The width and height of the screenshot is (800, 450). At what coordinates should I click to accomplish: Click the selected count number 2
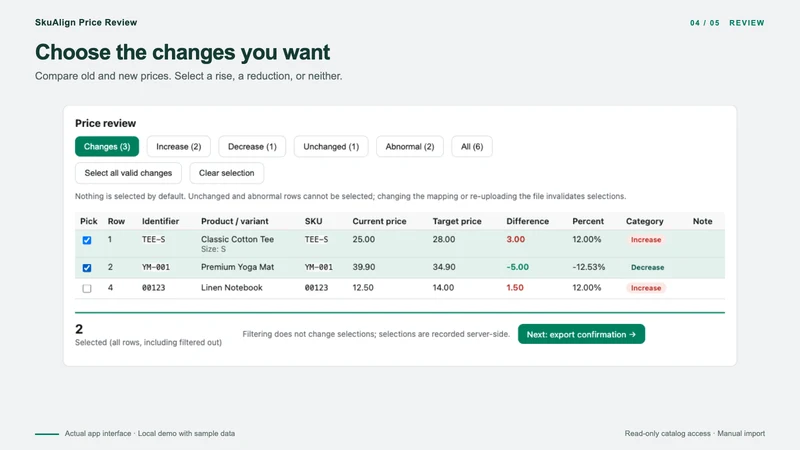[79, 329]
